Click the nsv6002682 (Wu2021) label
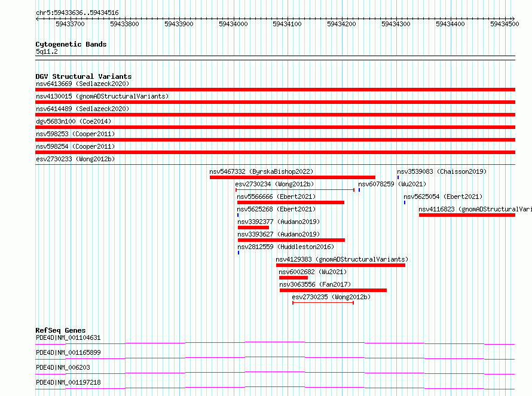The image size is (532, 396). (313, 272)
